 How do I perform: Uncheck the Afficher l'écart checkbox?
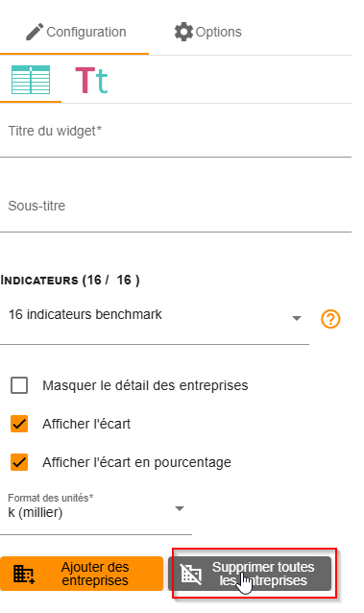pos(19,424)
